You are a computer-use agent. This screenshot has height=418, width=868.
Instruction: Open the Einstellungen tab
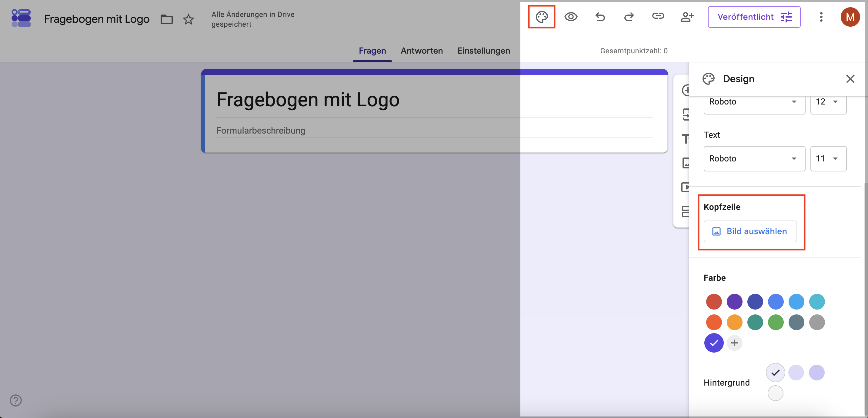coord(483,51)
